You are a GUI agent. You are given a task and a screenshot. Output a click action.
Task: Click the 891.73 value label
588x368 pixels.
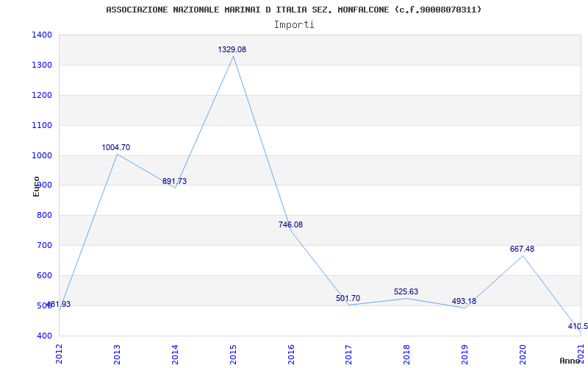(x=174, y=181)
